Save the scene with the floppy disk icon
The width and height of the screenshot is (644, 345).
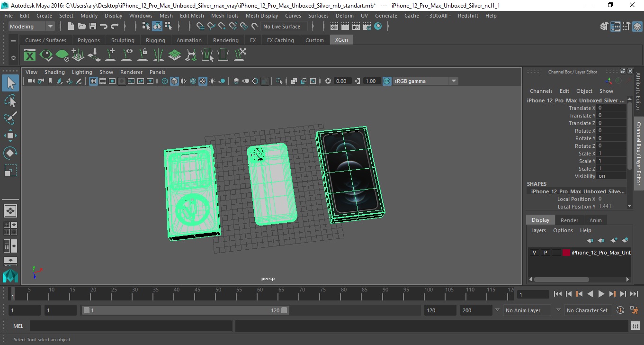[93, 27]
